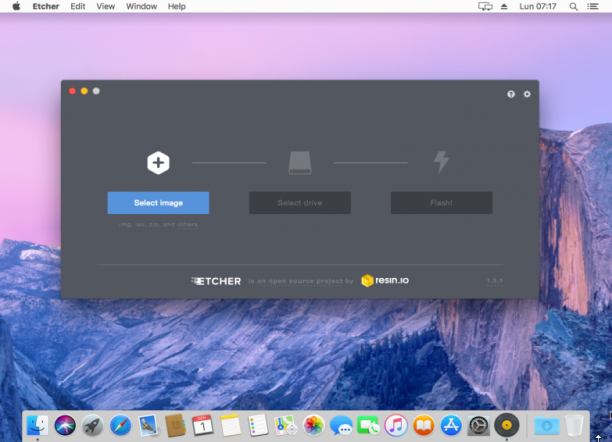Open Finder from the Dock

pos(37,425)
